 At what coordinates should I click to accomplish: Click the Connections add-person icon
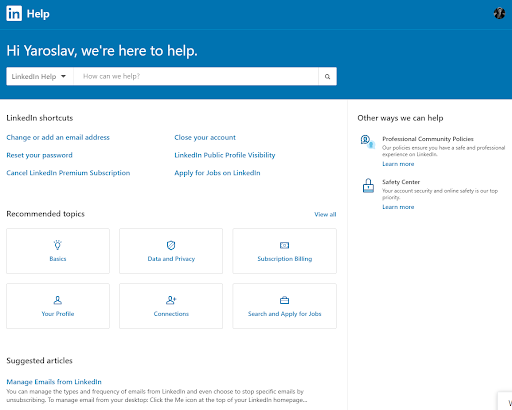point(171,300)
